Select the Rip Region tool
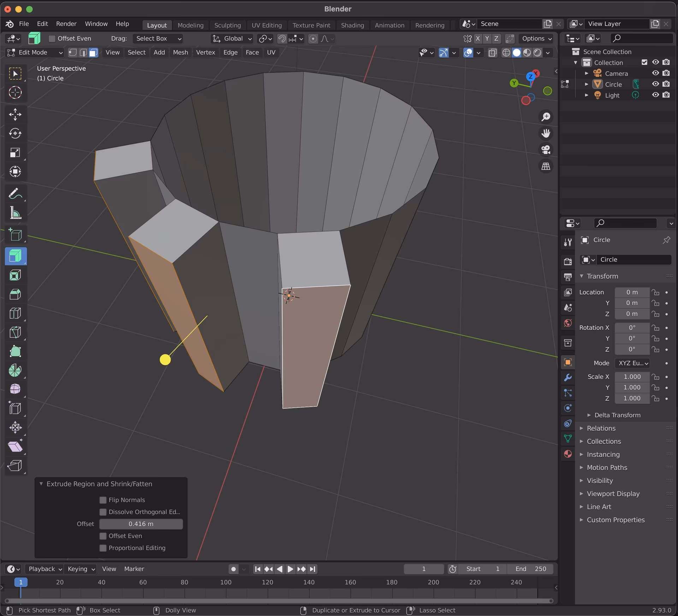 click(15, 466)
